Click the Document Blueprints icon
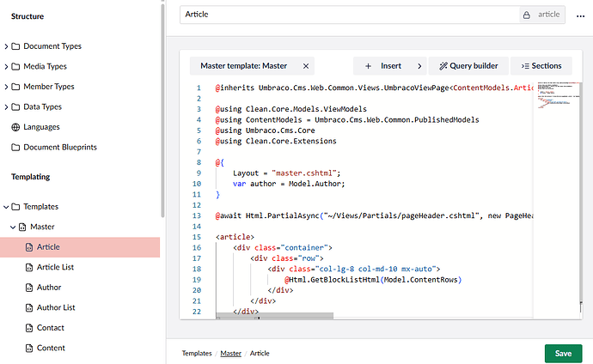Image resolution: width=593 pixels, height=364 pixels. pos(16,147)
